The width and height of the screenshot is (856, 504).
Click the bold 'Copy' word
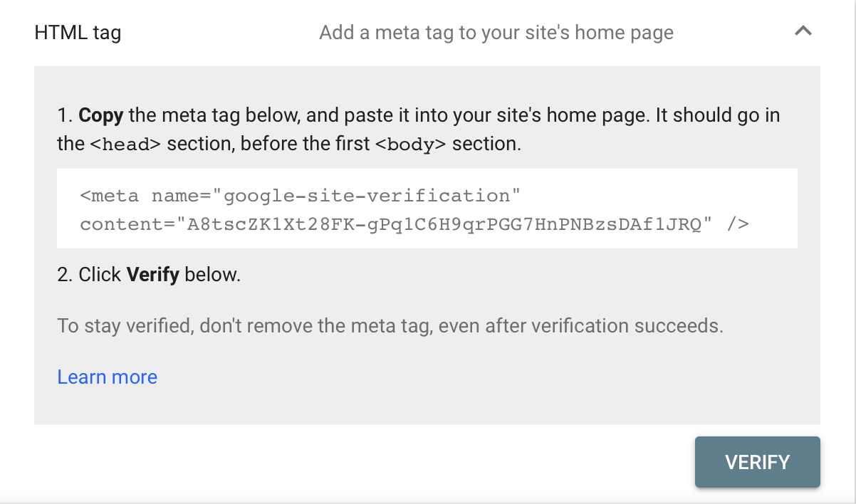point(100,115)
